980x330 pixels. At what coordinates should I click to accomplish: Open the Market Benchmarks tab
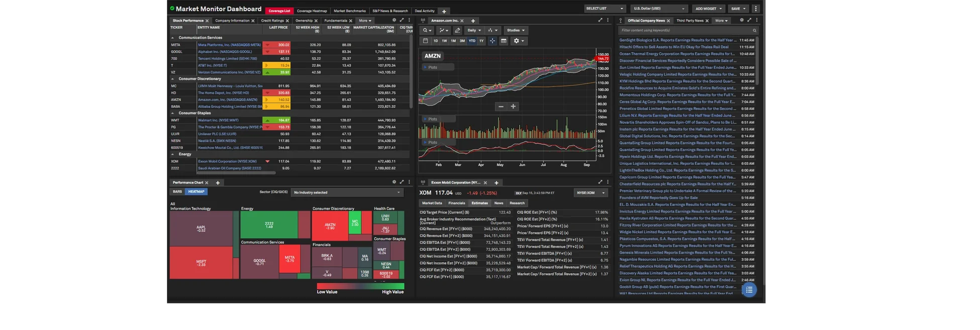coord(350,11)
